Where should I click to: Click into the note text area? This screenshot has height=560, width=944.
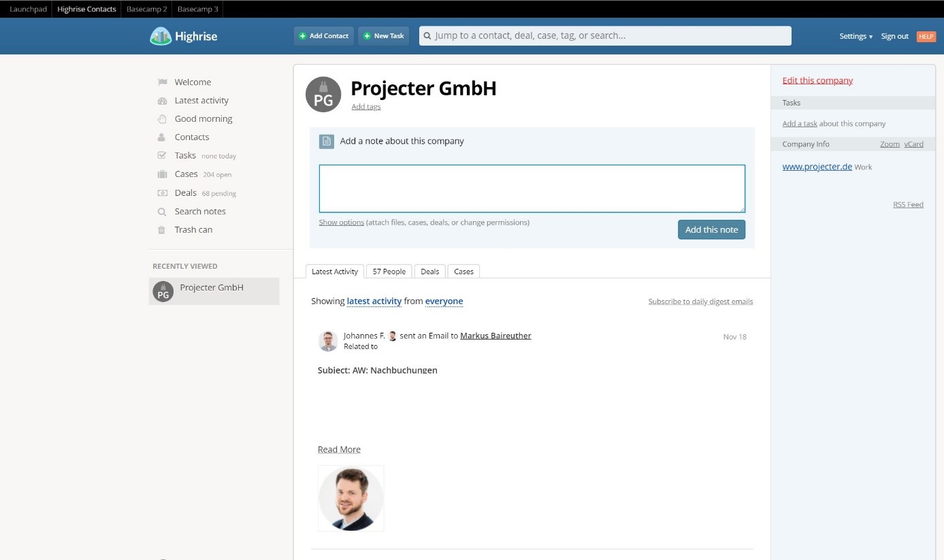[532, 188]
